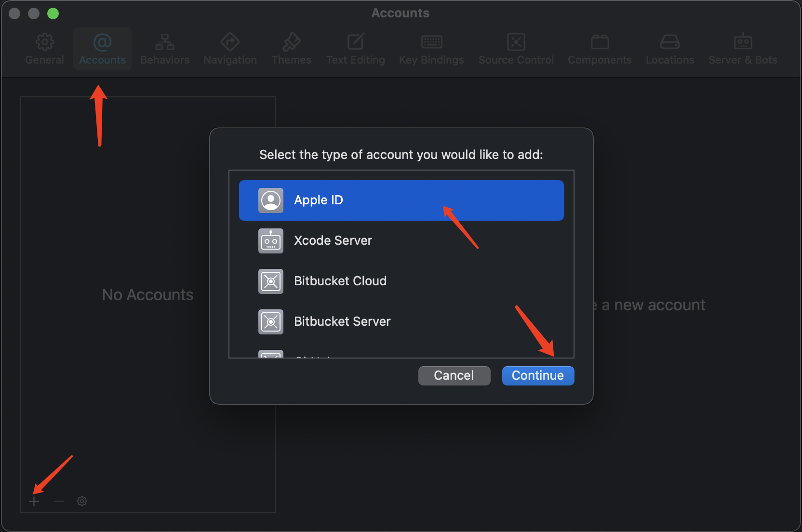Screen dimensions: 802x532
Task: Open the Key Bindings tab
Action: 431,49
